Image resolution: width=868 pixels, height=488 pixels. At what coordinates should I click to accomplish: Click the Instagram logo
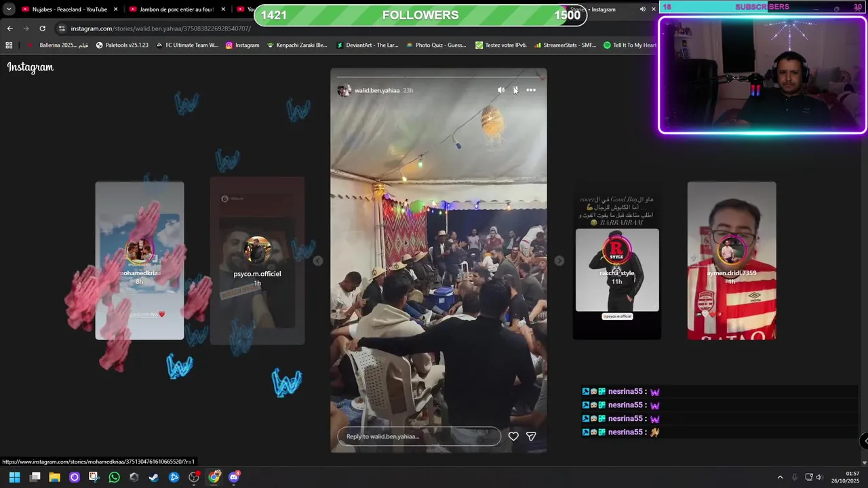(31, 67)
